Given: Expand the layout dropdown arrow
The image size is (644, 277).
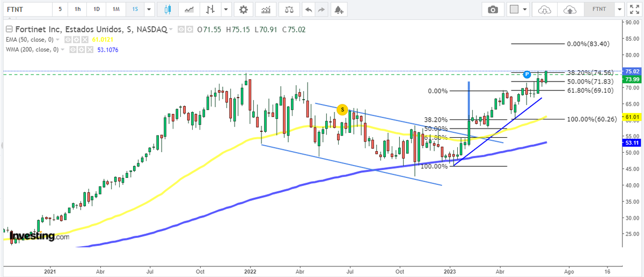Looking at the screenshot, I should tap(525, 9).
